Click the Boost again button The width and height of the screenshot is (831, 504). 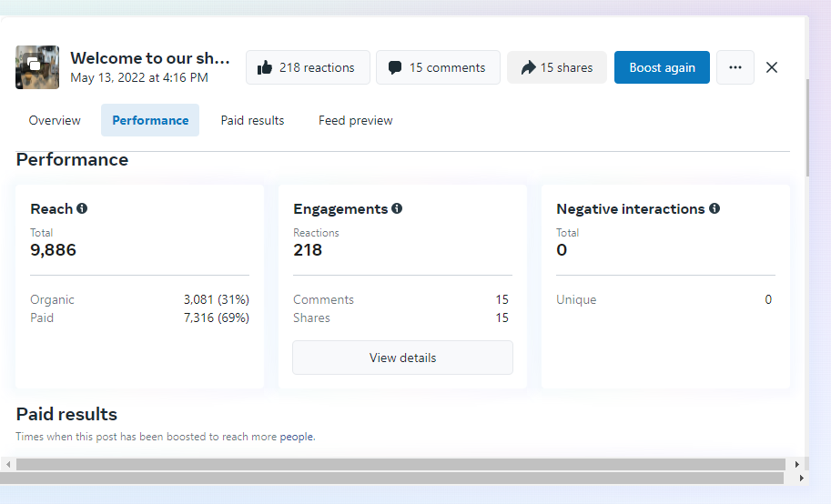[662, 67]
